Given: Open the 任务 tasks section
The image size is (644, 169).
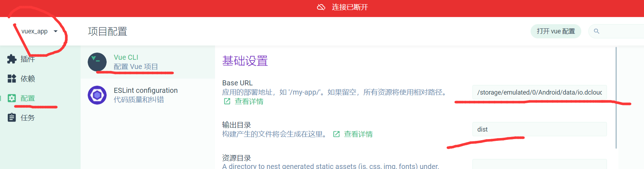Looking at the screenshot, I should coord(40,118).
